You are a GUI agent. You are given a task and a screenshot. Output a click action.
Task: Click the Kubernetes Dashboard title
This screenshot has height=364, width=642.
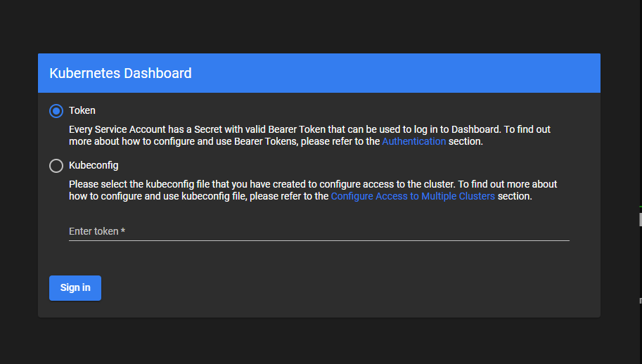(x=120, y=73)
